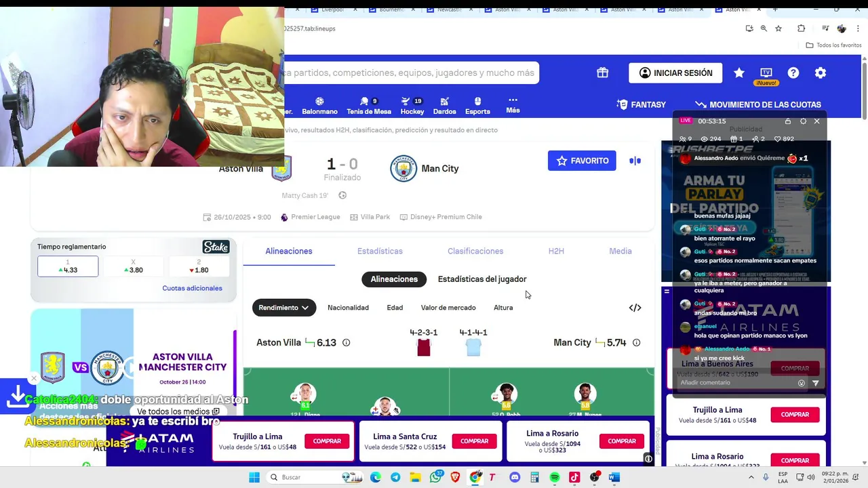This screenshot has height=488, width=868.
Task: Select Dardos sport icon
Action: tap(445, 105)
